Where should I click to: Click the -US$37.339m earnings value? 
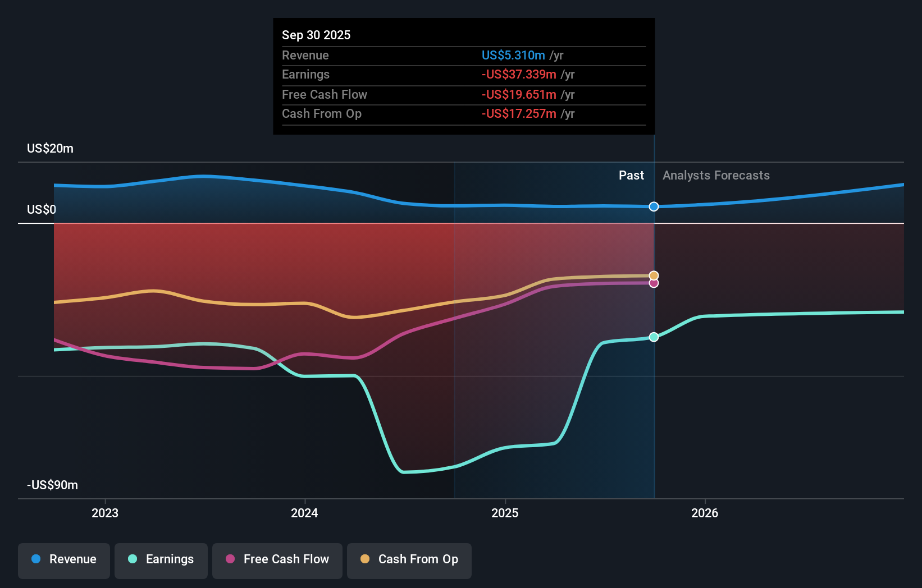519,75
